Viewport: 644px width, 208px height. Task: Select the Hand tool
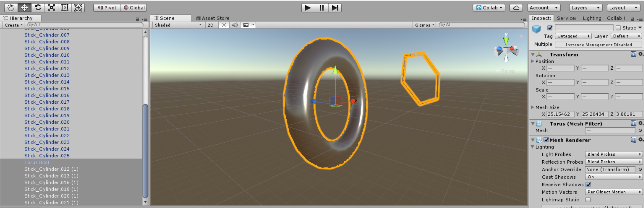coord(11,8)
